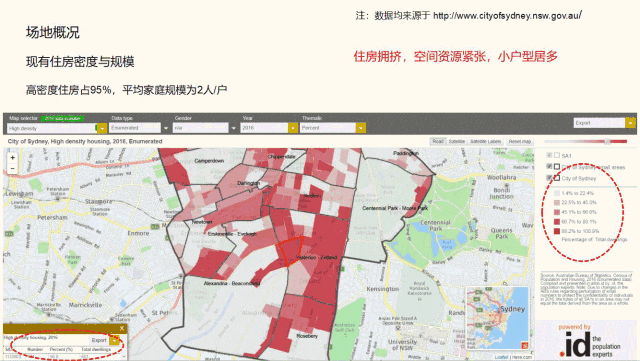Switch to Satellite map view
Screen dimensions: 640x361
(x=457, y=141)
